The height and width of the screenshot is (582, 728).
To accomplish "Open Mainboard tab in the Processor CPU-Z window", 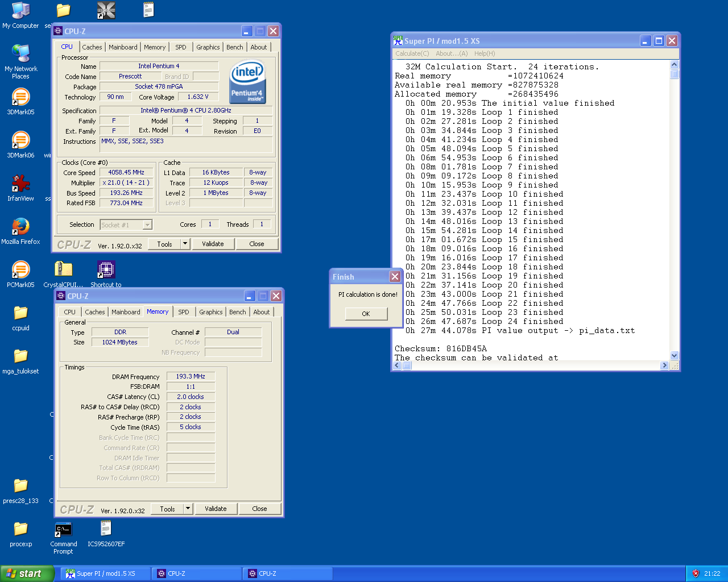I will pyautogui.click(x=123, y=47).
